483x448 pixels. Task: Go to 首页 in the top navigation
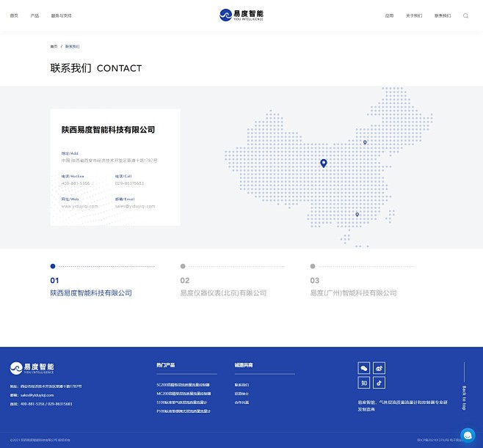[14, 15]
